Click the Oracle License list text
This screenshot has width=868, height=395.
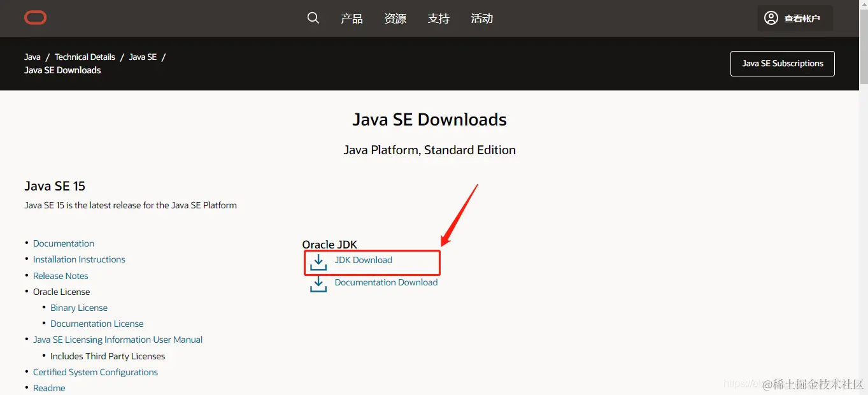pyautogui.click(x=62, y=292)
